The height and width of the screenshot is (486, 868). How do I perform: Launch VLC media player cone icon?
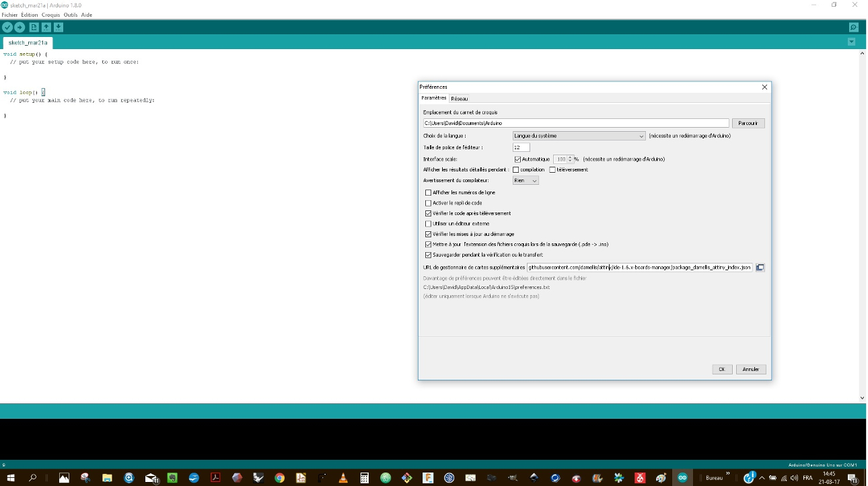click(343, 478)
